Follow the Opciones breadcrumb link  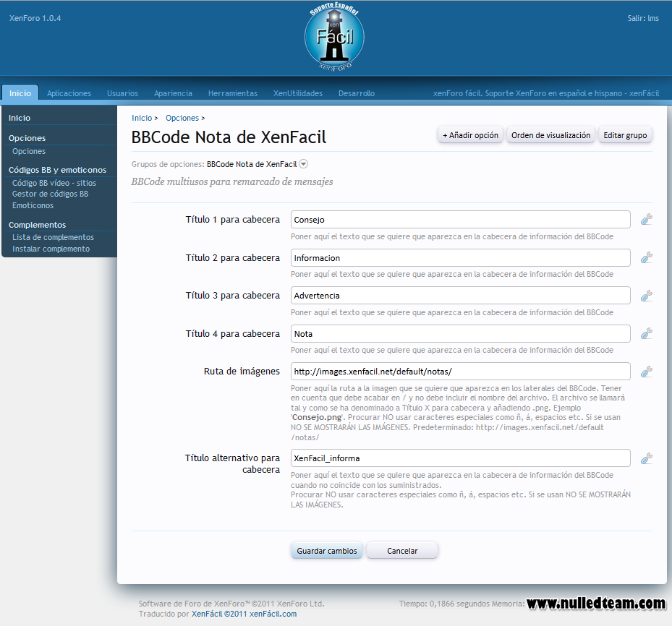click(182, 118)
